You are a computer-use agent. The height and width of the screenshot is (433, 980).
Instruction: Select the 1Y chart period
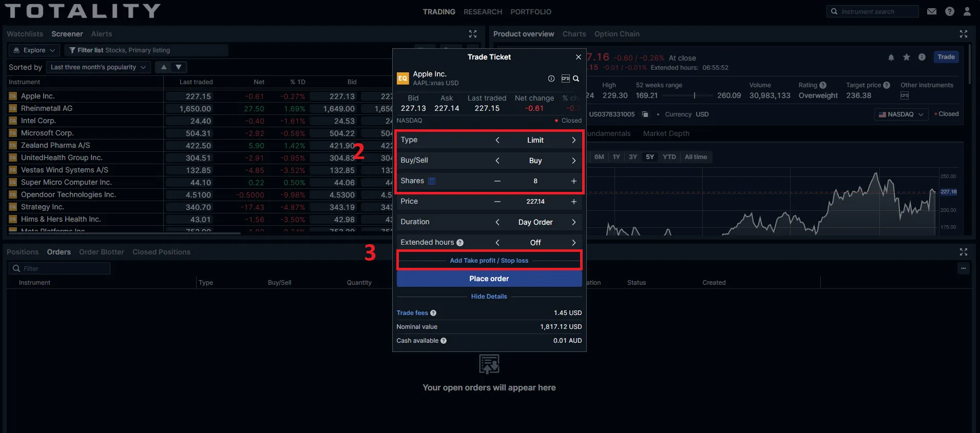click(616, 157)
